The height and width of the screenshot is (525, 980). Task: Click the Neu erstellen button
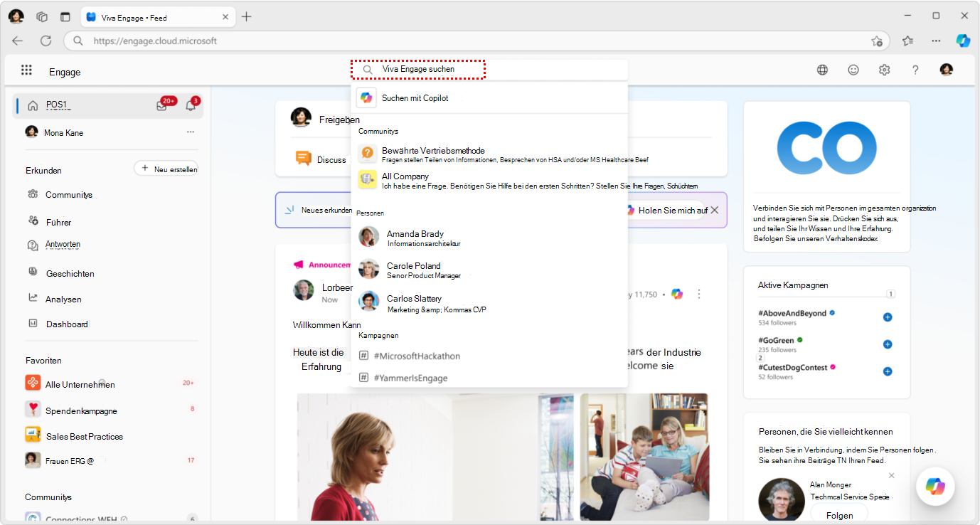pyautogui.click(x=166, y=169)
